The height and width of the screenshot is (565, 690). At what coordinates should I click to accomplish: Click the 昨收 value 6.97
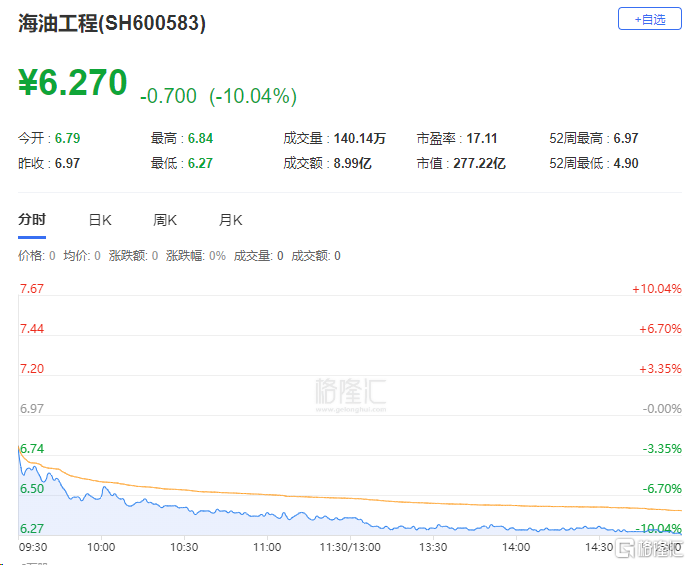[x=67, y=163]
